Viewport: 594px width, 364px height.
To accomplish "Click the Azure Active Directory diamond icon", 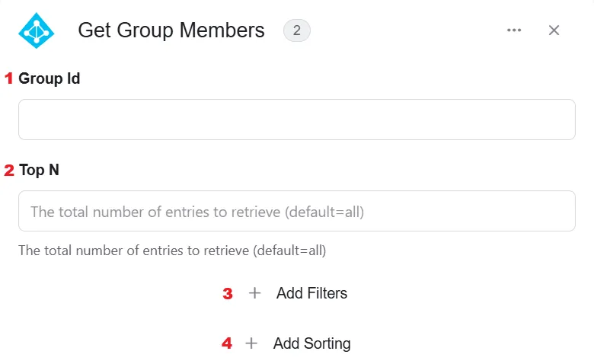I will [37, 30].
